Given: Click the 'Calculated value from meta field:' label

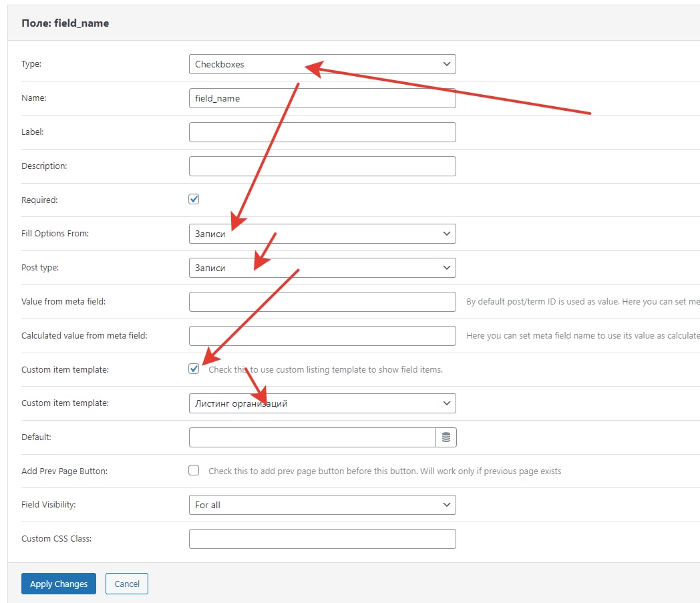Looking at the screenshot, I should coord(84,336).
